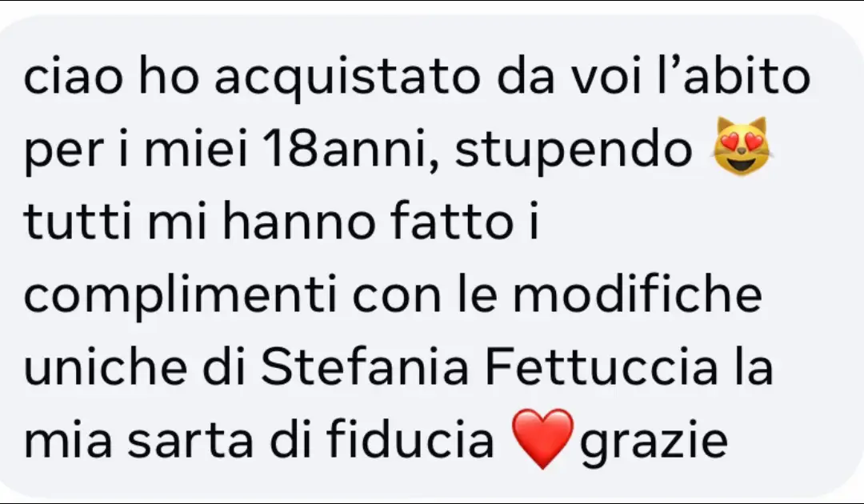Select the word "stupendo" beside the cat emoji
The image size is (864, 504).
(x=573, y=151)
